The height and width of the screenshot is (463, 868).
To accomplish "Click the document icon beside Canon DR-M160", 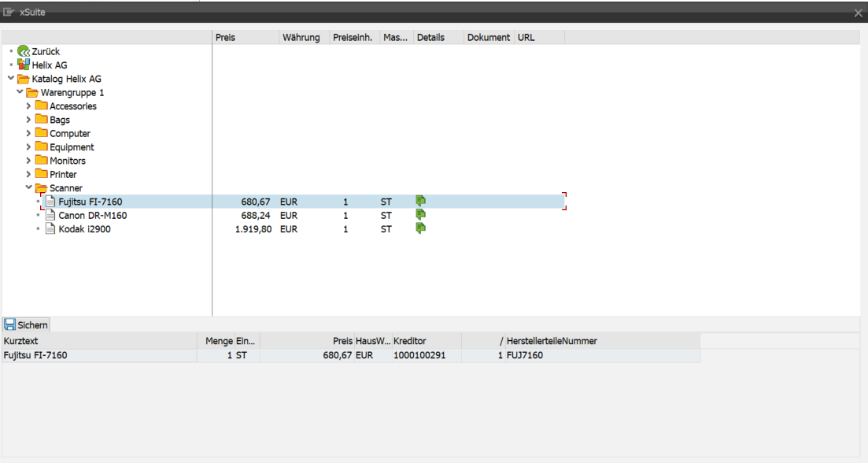I will pos(50,215).
